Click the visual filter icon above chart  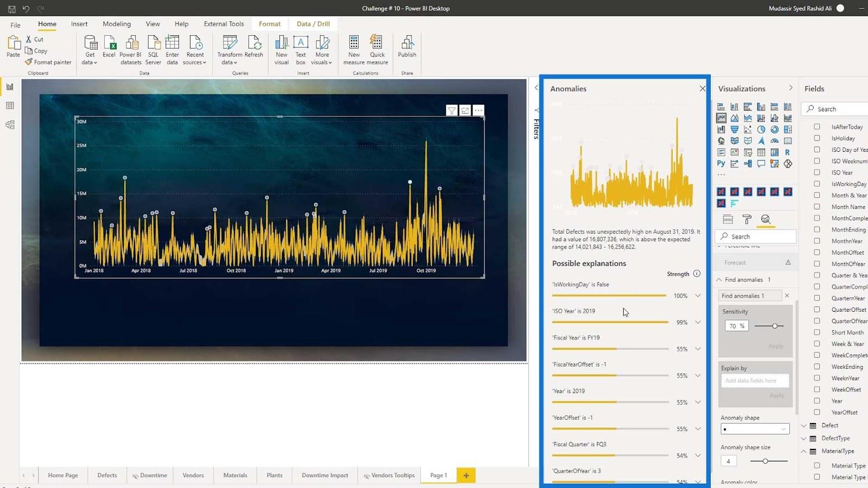click(x=451, y=111)
